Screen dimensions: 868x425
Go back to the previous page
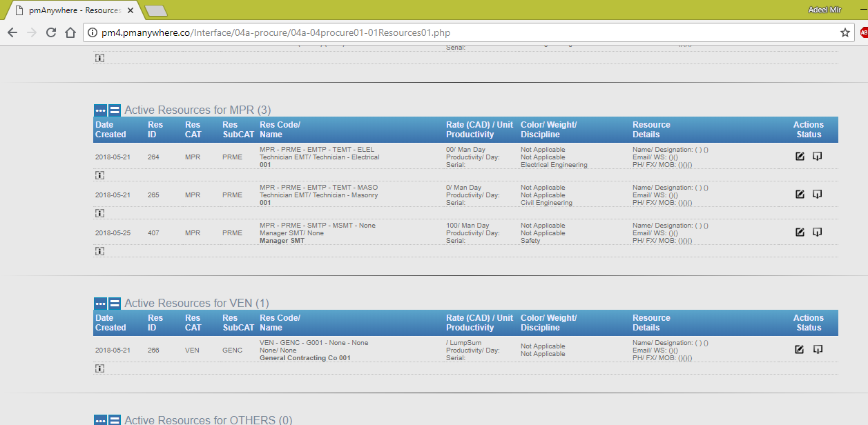[12, 32]
